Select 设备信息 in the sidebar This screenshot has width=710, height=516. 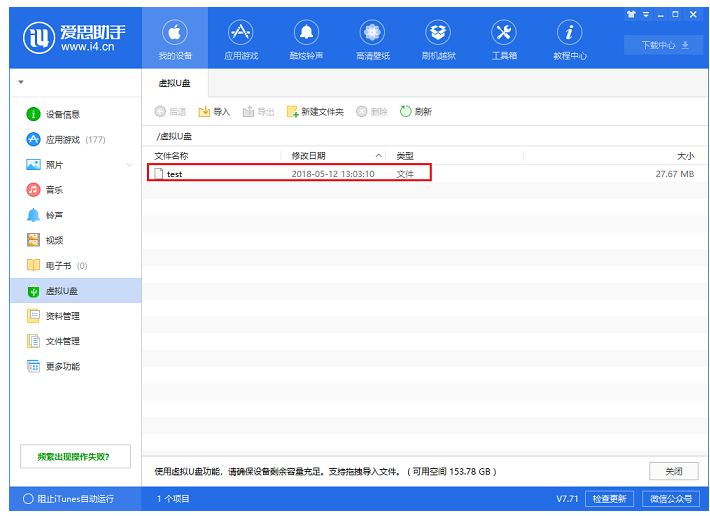point(76,114)
